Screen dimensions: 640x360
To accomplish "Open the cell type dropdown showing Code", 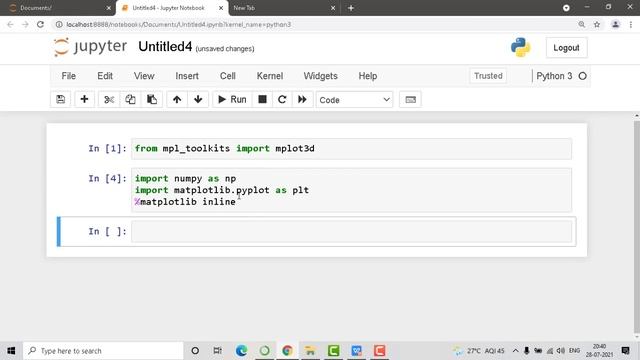I will coord(354,100).
